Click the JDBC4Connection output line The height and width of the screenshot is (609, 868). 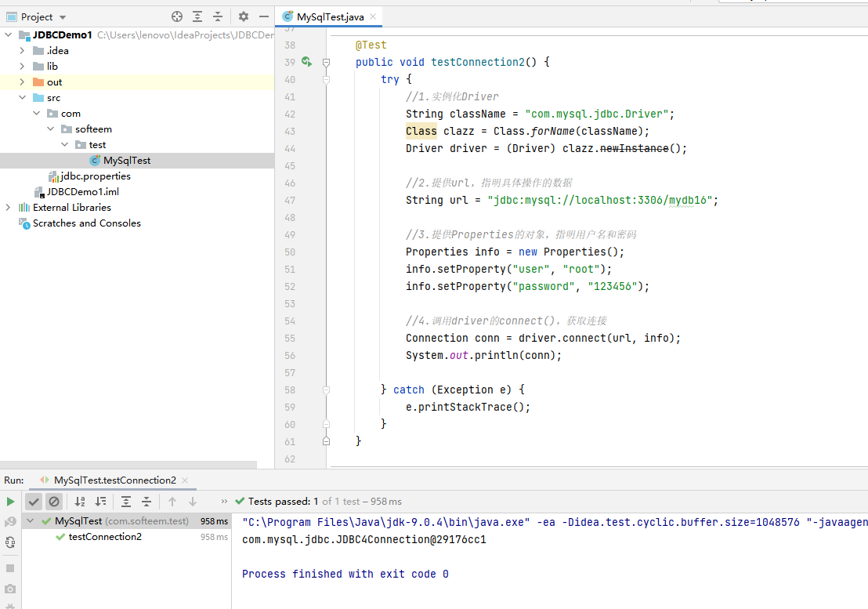(363, 539)
